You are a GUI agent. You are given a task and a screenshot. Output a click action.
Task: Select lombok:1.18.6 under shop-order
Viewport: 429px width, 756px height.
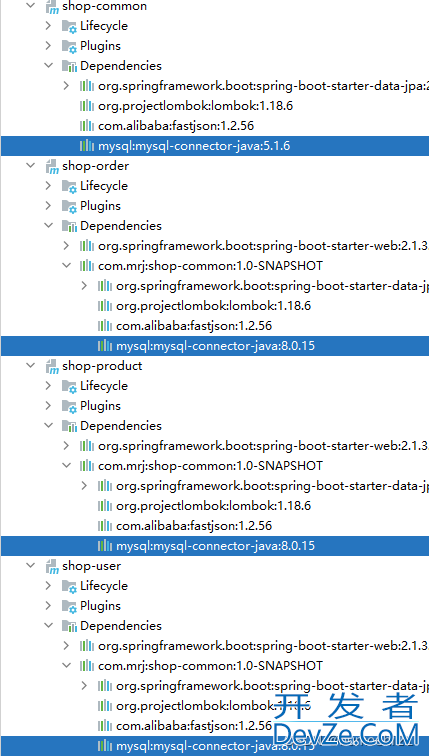pos(214,306)
